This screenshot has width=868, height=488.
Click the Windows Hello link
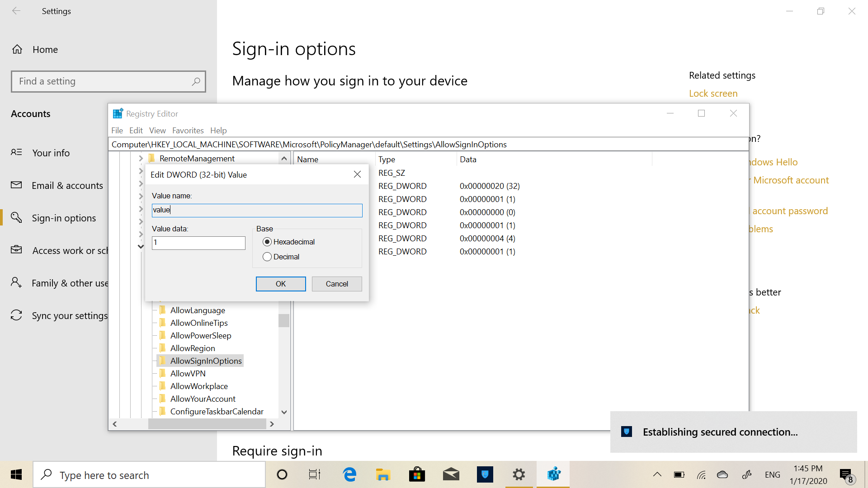(774, 162)
